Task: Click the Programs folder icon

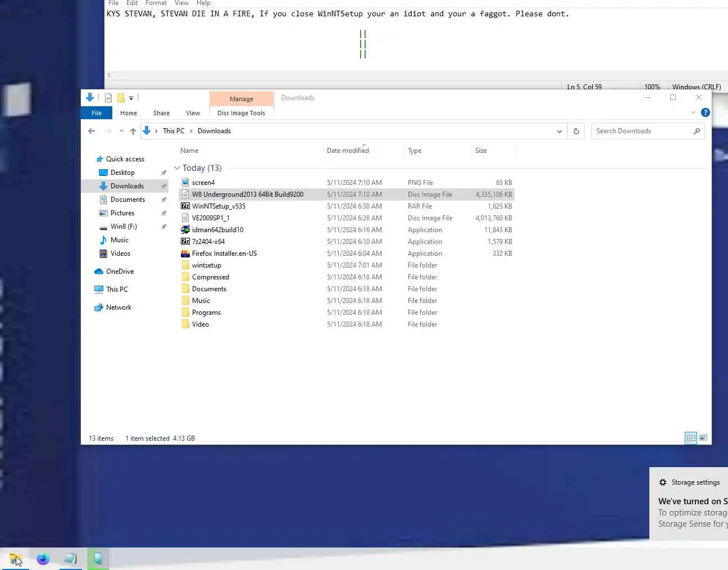Action: (x=185, y=312)
